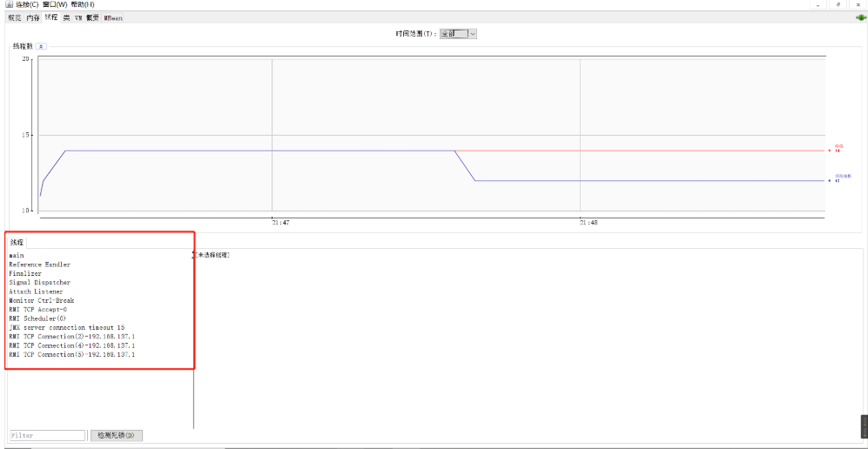Click the 21:47 time axis label
This screenshot has height=449, width=868.
point(280,222)
